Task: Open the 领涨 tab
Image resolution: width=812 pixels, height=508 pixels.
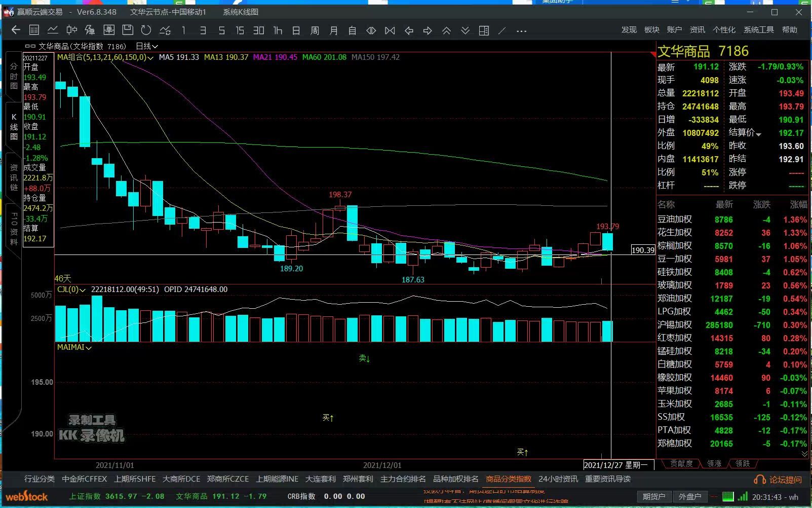Action: point(714,463)
